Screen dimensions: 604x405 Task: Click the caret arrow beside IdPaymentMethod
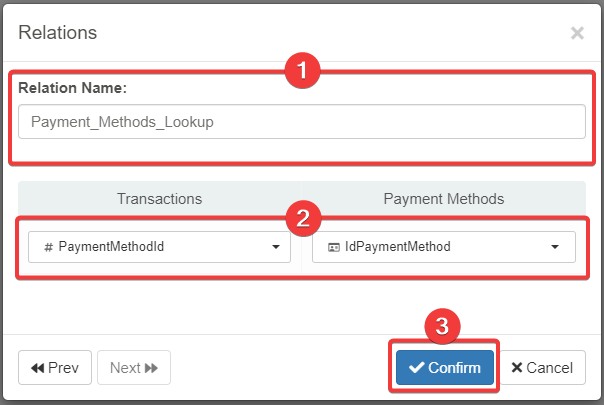click(x=555, y=247)
